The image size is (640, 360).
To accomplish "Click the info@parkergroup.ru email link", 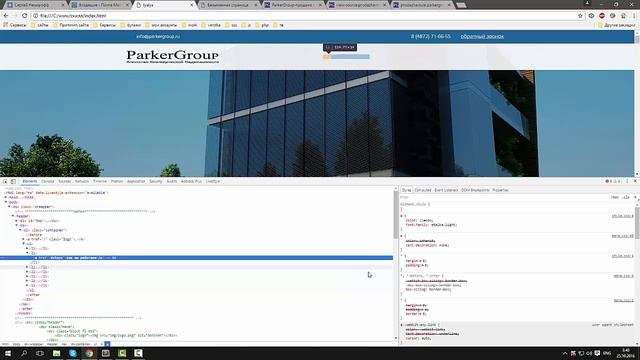I will coord(158,36).
